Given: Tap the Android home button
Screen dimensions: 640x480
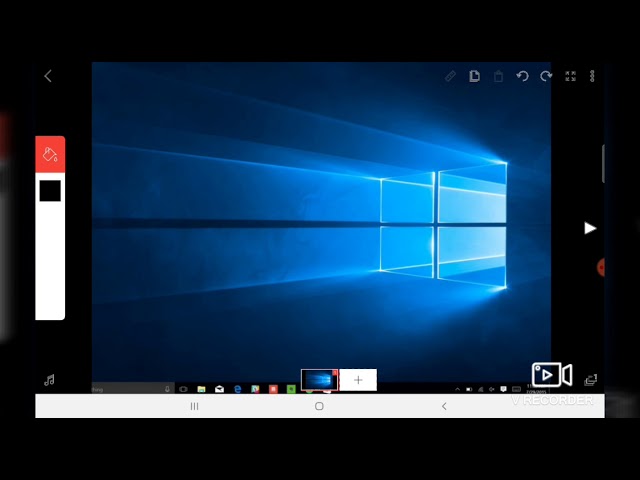Looking at the screenshot, I should coord(320,406).
